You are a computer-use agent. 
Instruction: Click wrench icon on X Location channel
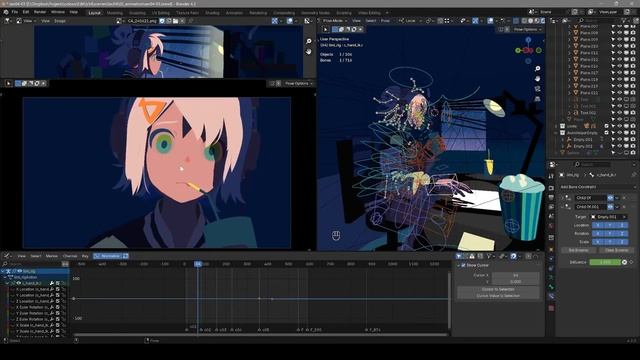[52, 289]
